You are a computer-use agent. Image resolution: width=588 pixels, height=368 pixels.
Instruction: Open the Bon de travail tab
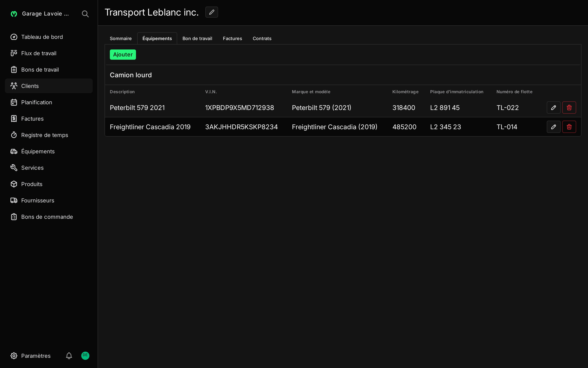(x=197, y=38)
